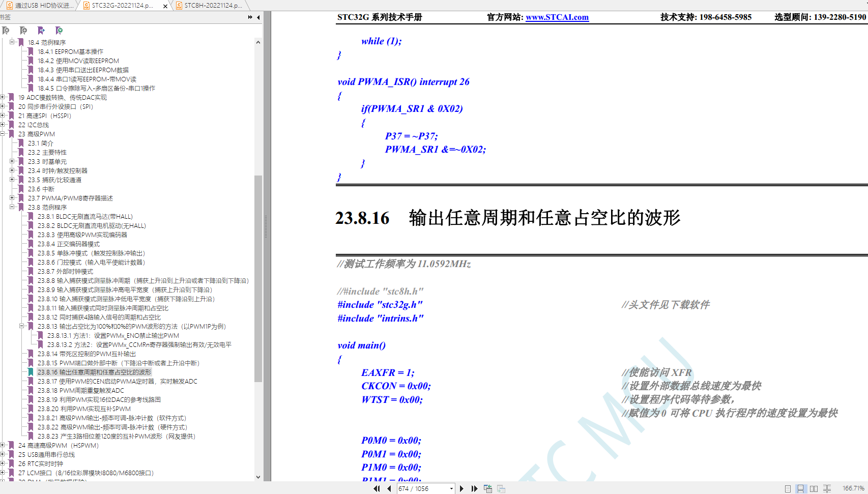Screen dimensions: 868x494
Task: Open bookmark 18.4.2 使用MOV读取EEPROM
Action: coord(78,61)
